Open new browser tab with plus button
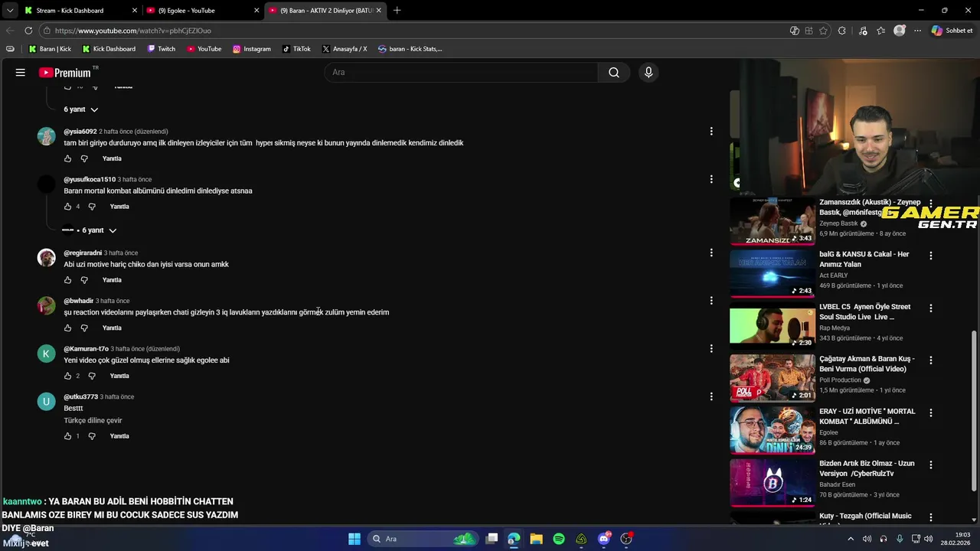Viewport: 980px width, 551px height. tap(397, 11)
